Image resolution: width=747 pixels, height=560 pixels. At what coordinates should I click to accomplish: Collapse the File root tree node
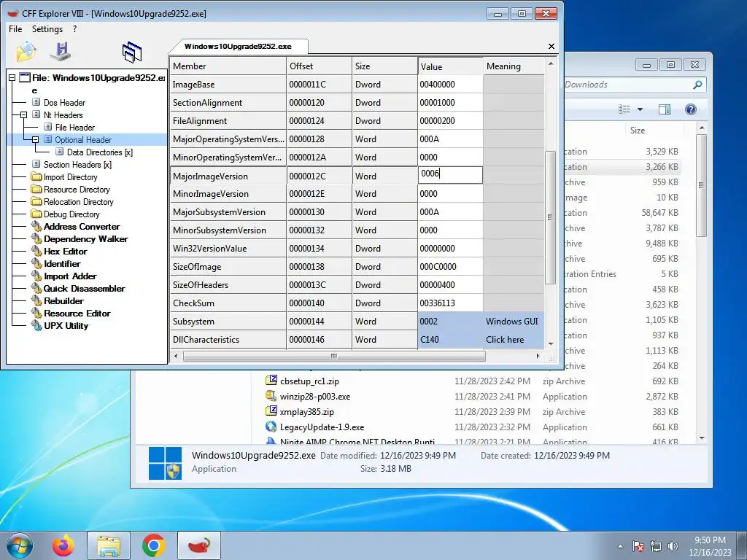[12, 77]
